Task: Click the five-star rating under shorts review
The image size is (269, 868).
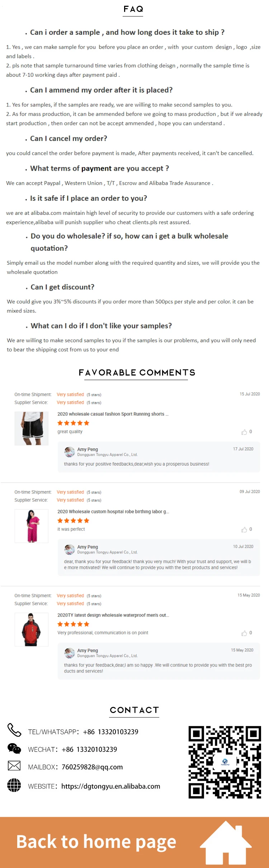Action: (73, 423)
